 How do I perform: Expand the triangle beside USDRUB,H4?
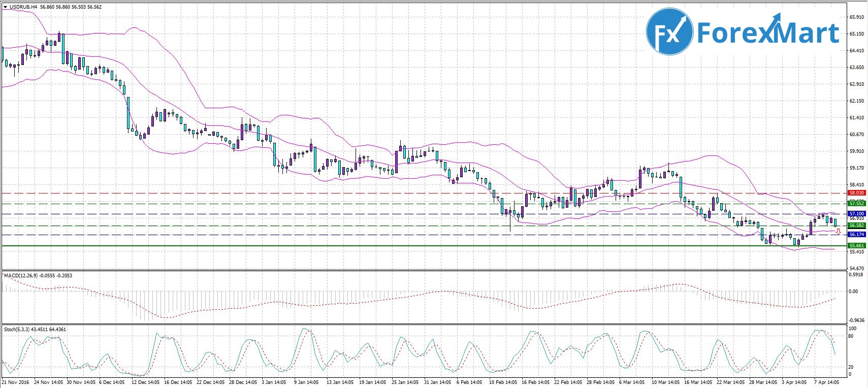[x=5, y=7]
